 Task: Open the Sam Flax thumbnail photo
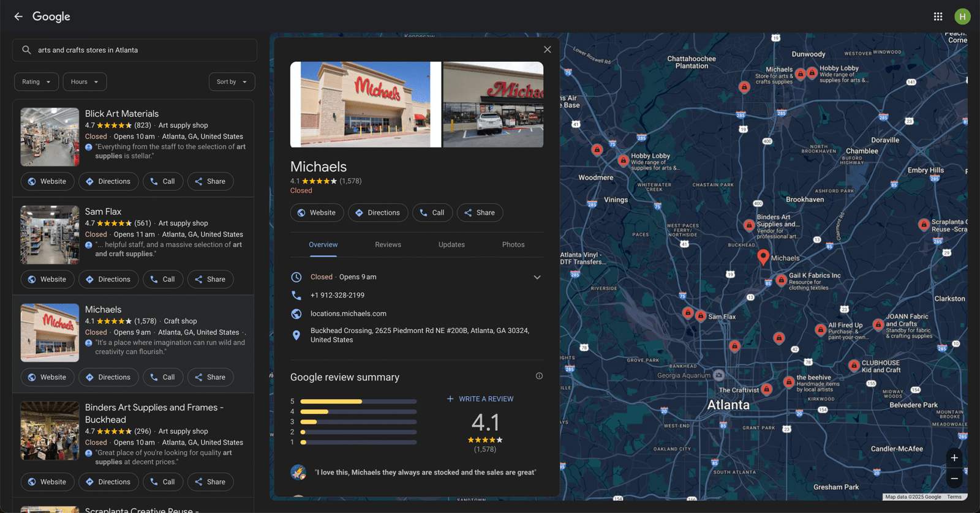click(50, 235)
